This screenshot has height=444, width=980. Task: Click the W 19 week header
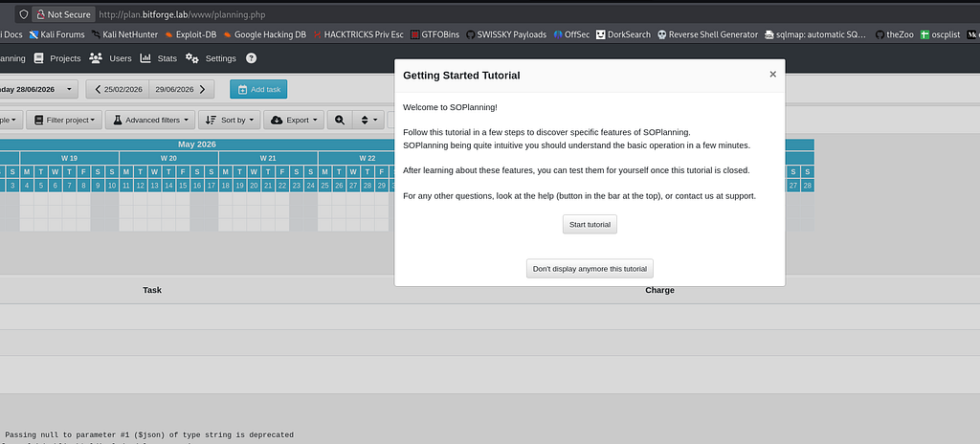pos(69,158)
